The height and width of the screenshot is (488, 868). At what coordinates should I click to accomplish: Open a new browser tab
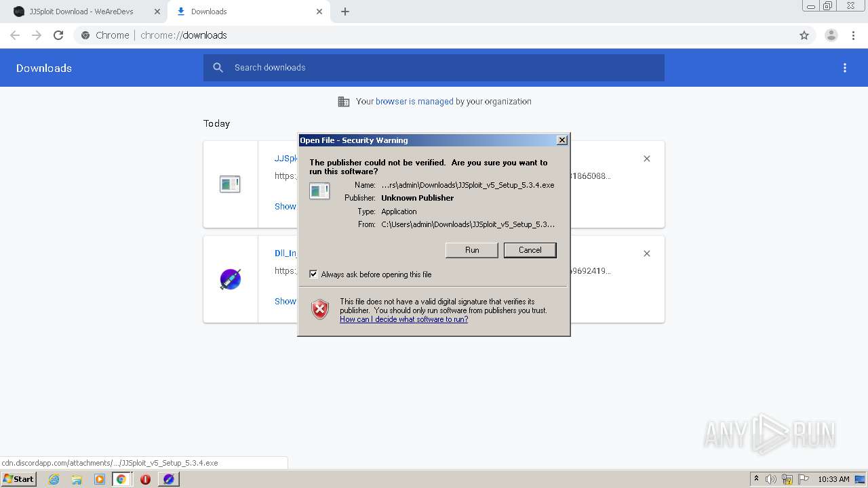point(345,12)
